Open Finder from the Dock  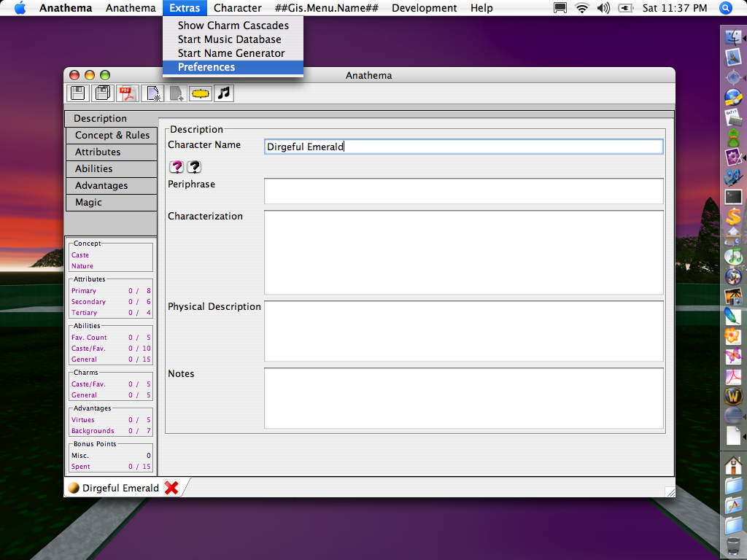coord(734,38)
